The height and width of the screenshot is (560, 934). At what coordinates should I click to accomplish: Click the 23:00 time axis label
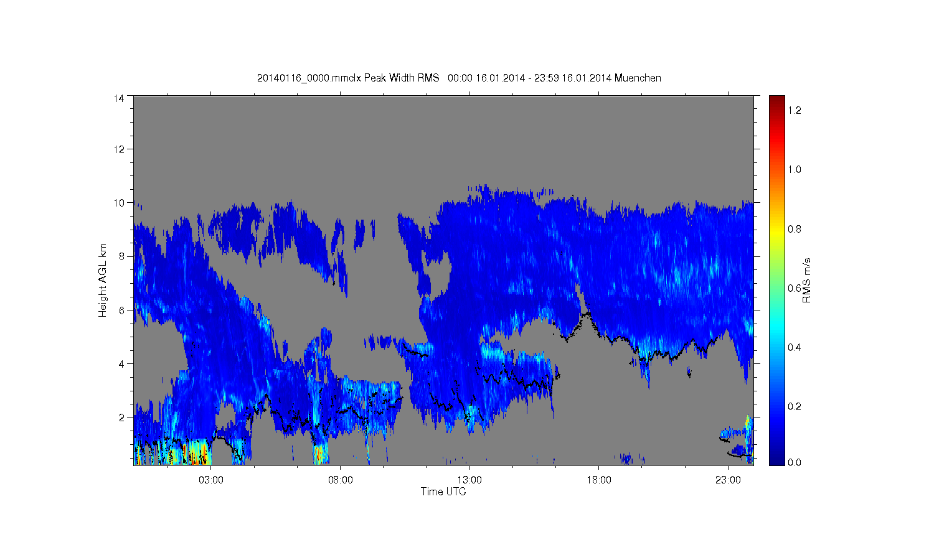[728, 480]
